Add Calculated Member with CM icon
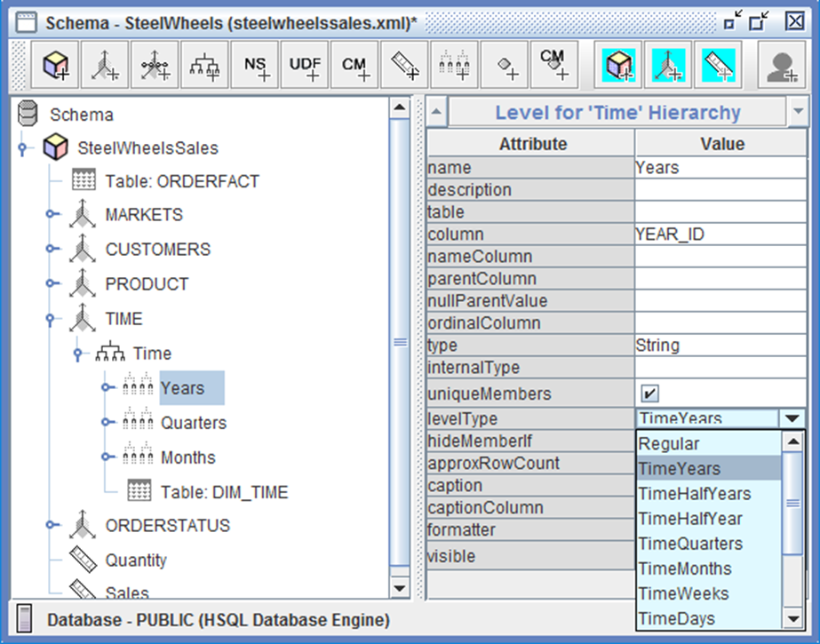This screenshot has width=820, height=644. click(x=354, y=66)
